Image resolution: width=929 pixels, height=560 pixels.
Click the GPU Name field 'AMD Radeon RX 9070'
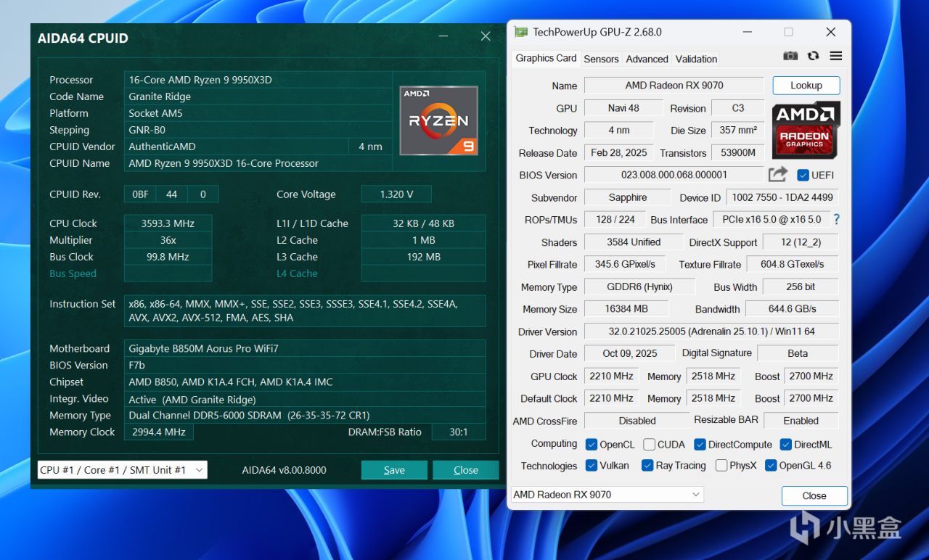click(x=674, y=86)
